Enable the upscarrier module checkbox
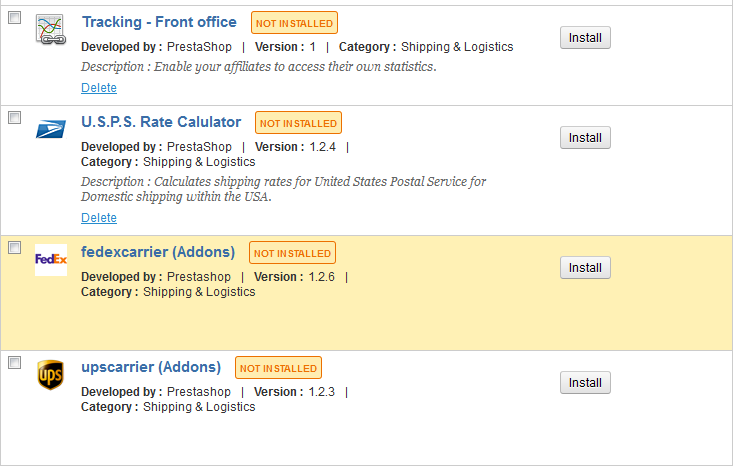The height and width of the screenshot is (468, 737). [14, 363]
